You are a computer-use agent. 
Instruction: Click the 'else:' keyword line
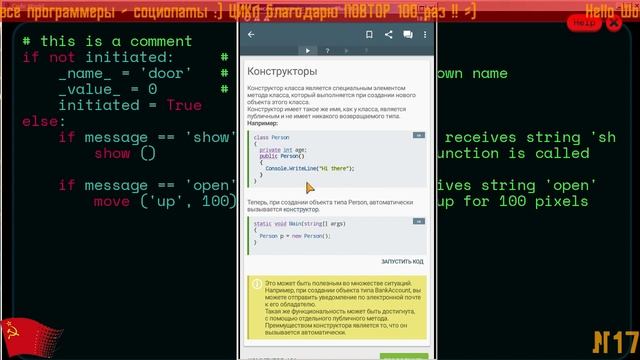click(44, 121)
